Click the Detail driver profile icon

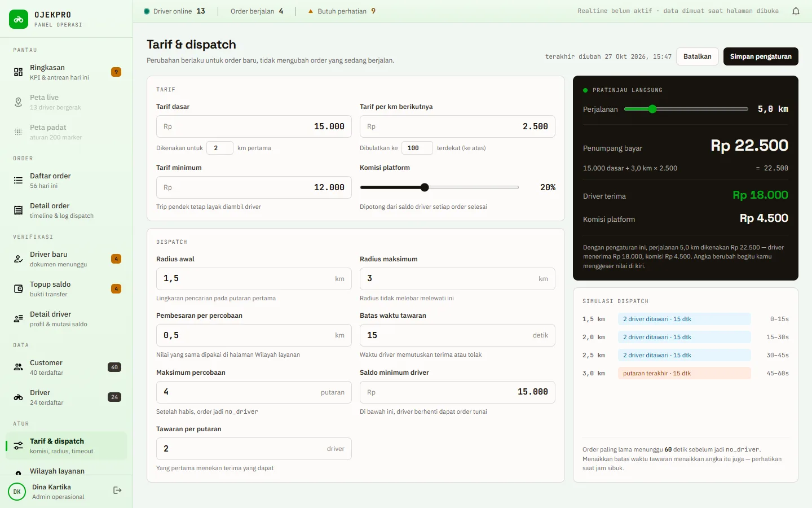click(19, 319)
